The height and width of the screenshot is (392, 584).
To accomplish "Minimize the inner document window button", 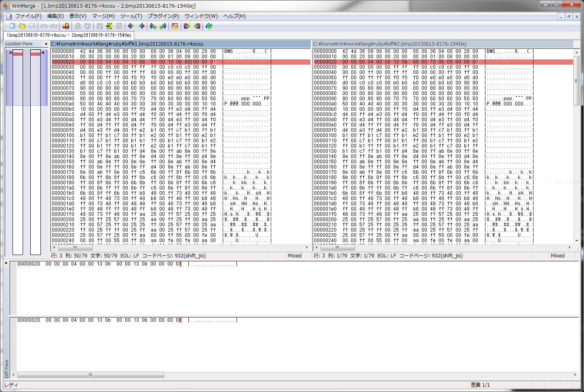I will click(561, 17).
